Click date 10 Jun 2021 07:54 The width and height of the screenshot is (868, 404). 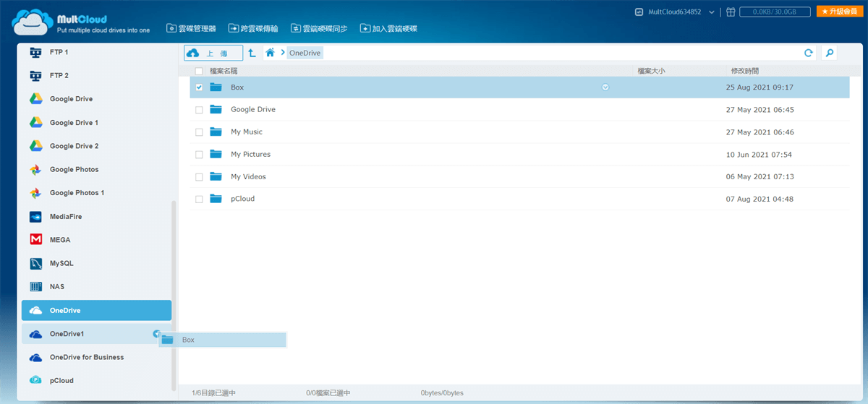pyautogui.click(x=759, y=155)
